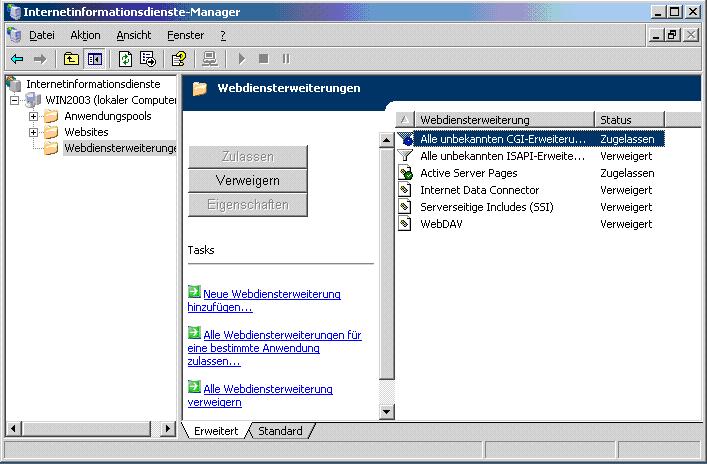707x464 pixels.
Task: Click the title bar application icon
Action: tap(14, 12)
